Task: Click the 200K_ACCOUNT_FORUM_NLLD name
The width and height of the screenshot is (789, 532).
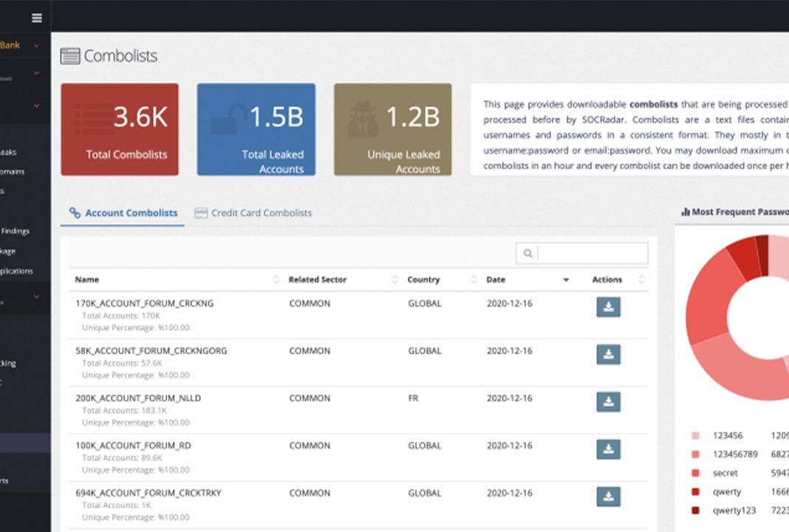Action: pyautogui.click(x=138, y=398)
